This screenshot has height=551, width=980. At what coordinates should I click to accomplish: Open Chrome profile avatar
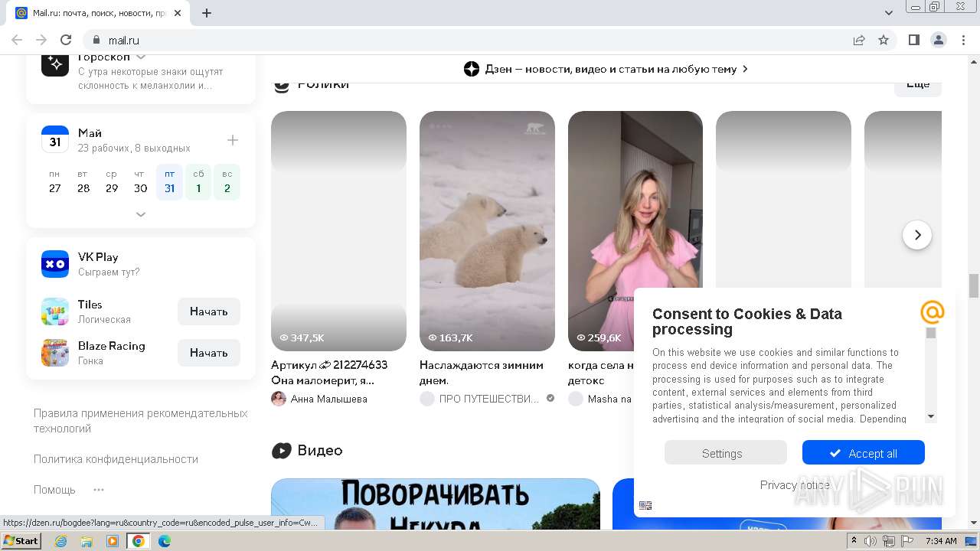click(x=938, y=40)
